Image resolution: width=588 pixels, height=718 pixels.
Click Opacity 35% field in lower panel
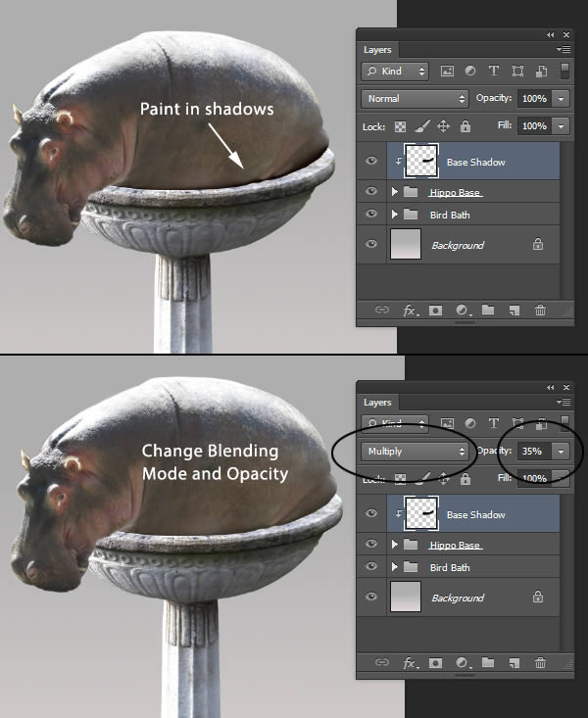pos(535,452)
